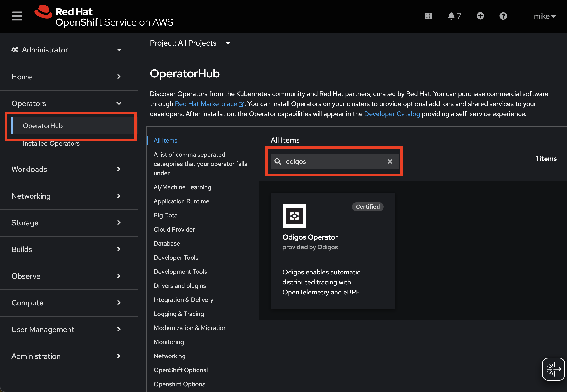Click the hamburger navigation menu icon
This screenshot has height=392, width=567.
(17, 16)
